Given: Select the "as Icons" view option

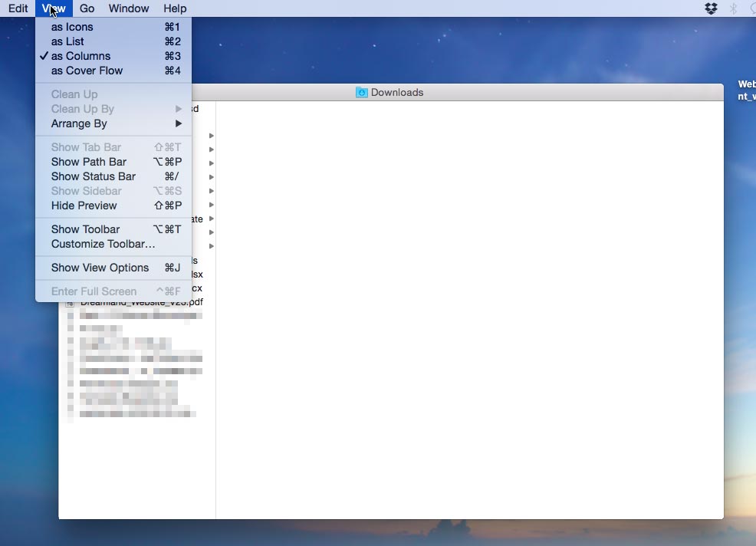Looking at the screenshot, I should 71,27.
